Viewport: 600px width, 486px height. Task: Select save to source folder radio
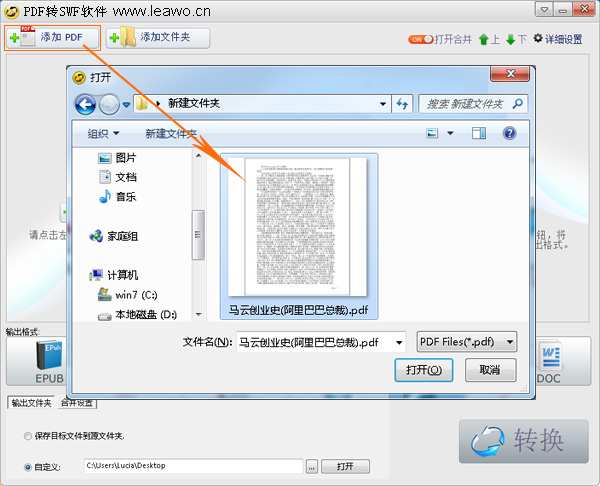pyautogui.click(x=28, y=436)
